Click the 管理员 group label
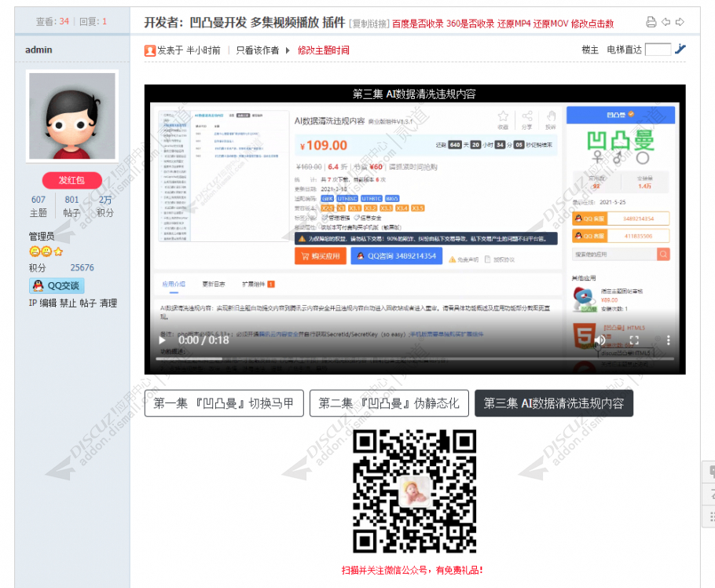The width and height of the screenshot is (715, 588). [x=42, y=237]
